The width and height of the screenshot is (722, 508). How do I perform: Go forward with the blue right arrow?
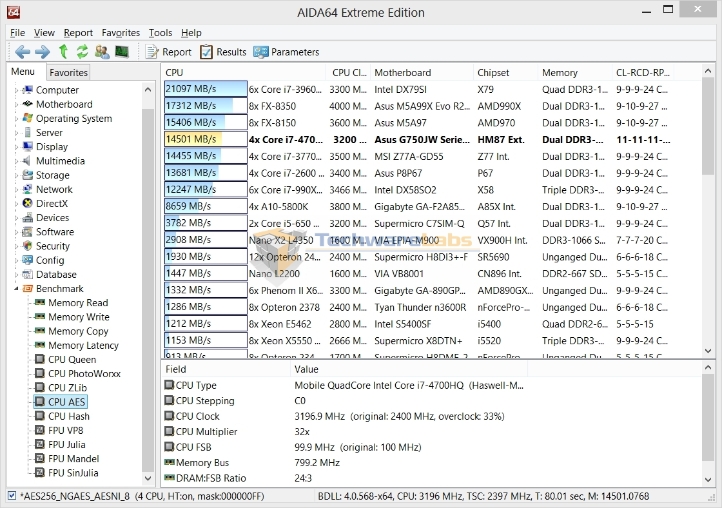(42, 52)
